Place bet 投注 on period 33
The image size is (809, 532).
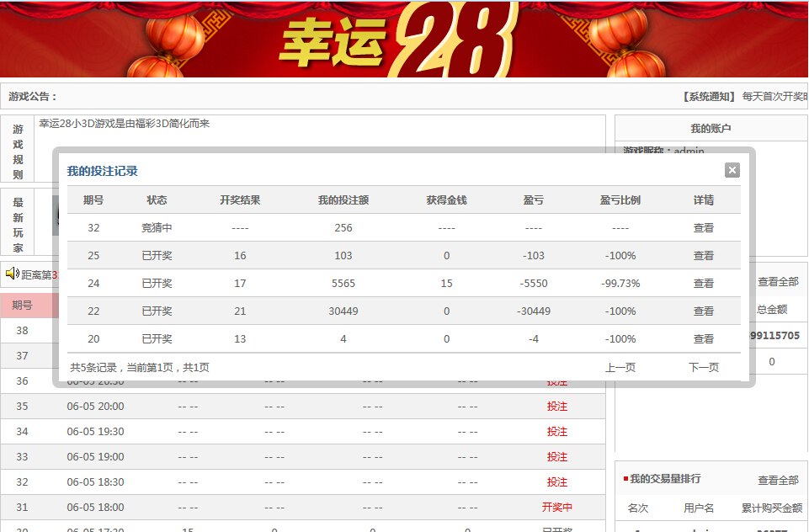pos(557,457)
